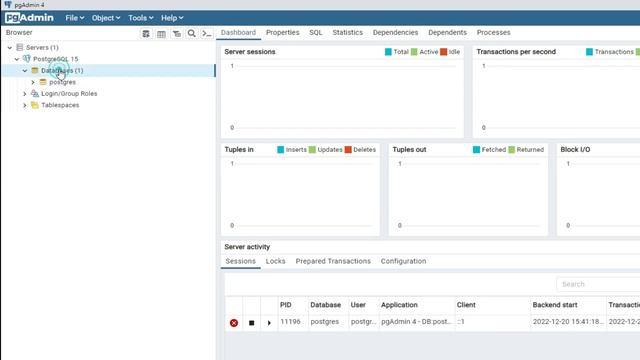Open the File menu
This screenshot has height=360, width=640.
pyautogui.click(x=75, y=18)
